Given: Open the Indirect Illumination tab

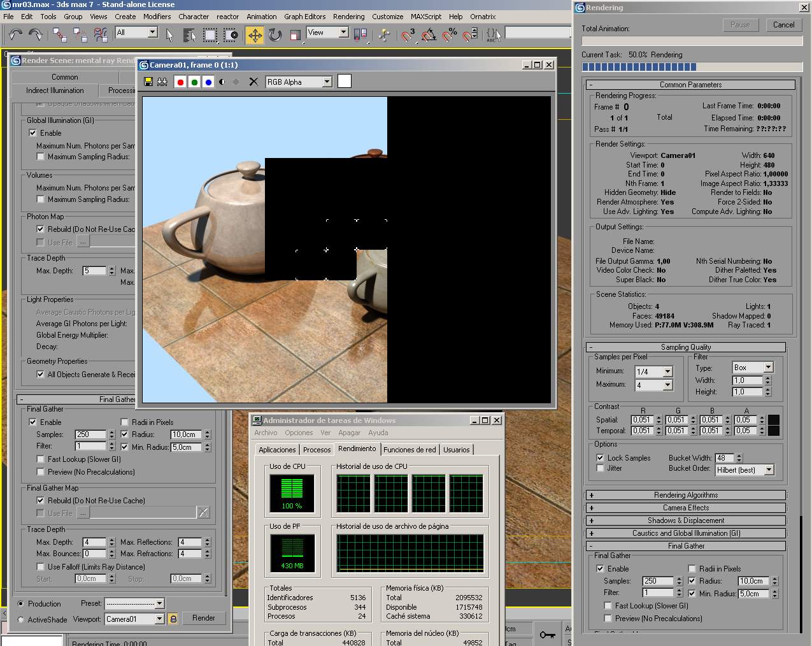Looking at the screenshot, I should [55, 90].
